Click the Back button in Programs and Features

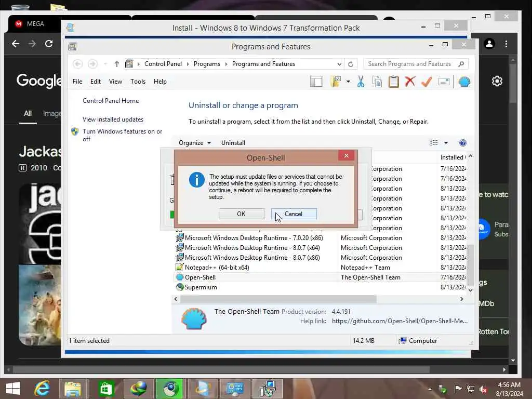(x=78, y=64)
